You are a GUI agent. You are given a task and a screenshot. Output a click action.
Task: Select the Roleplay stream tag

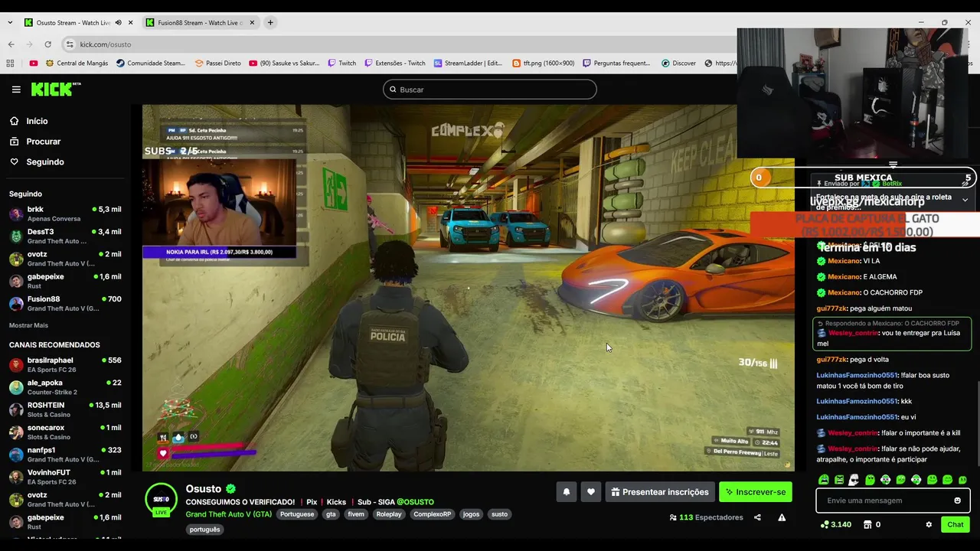pyautogui.click(x=389, y=514)
